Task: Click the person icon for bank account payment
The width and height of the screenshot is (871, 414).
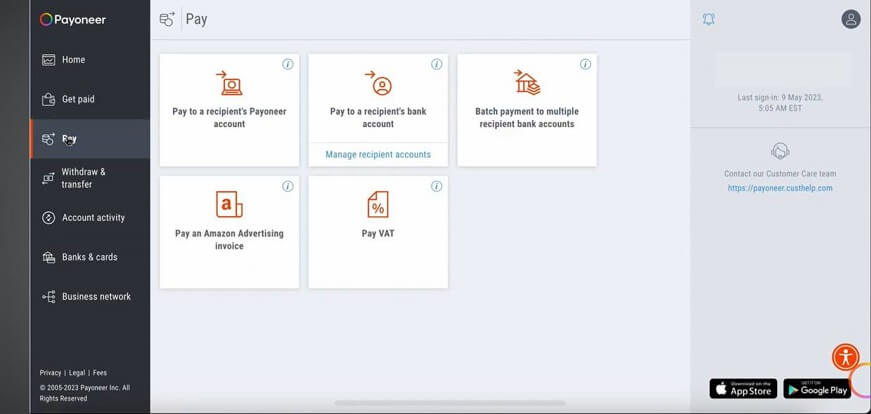Action: click(x=378, y=83)
